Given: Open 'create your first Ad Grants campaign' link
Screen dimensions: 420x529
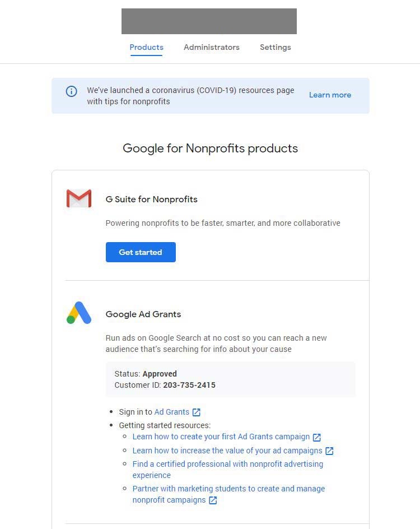Looking at the screenshot, I should 221,437.
